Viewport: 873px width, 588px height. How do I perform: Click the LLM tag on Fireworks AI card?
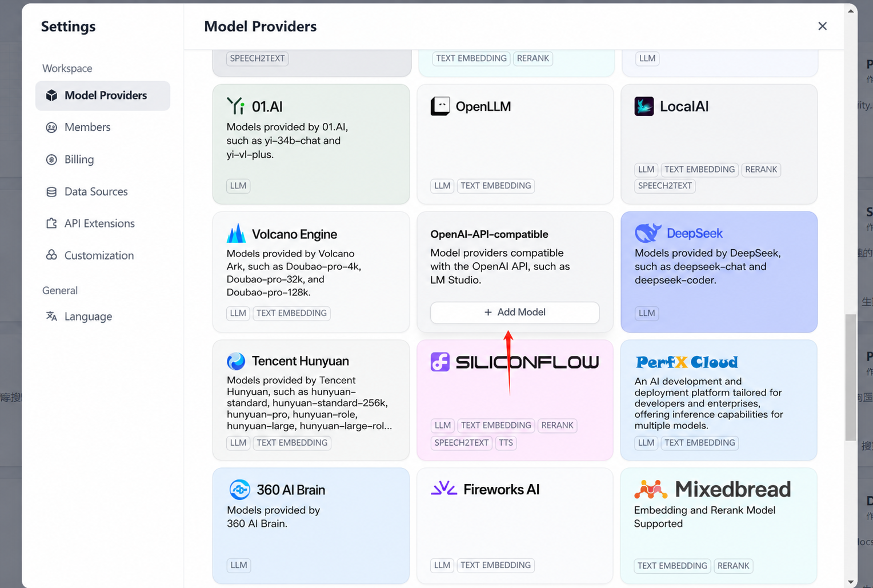pyautogui.click(x=442, y=565)
